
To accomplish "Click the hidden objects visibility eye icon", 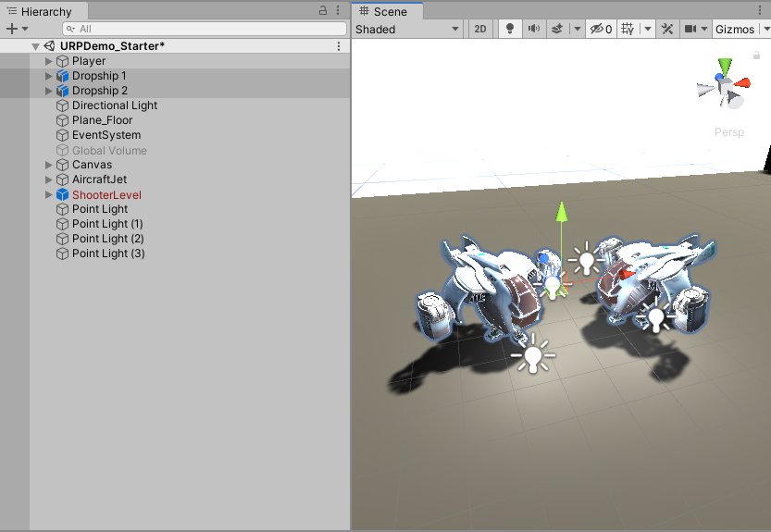I will pyautogui.click(x=597, y=29).
